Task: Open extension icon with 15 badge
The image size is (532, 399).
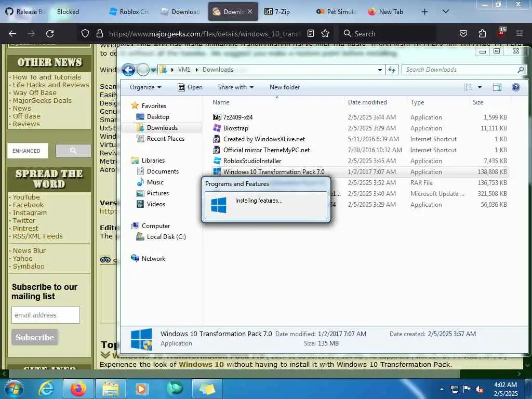Action: [x=501, y=33]
